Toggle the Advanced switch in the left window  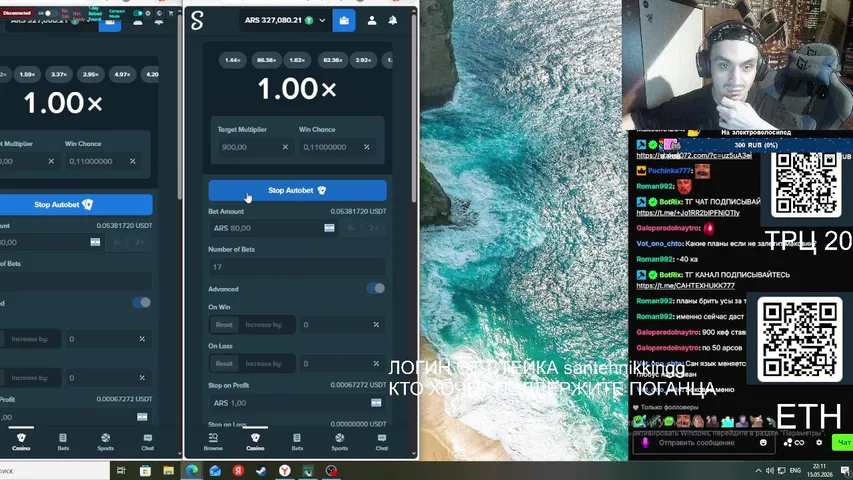point(141,303)
